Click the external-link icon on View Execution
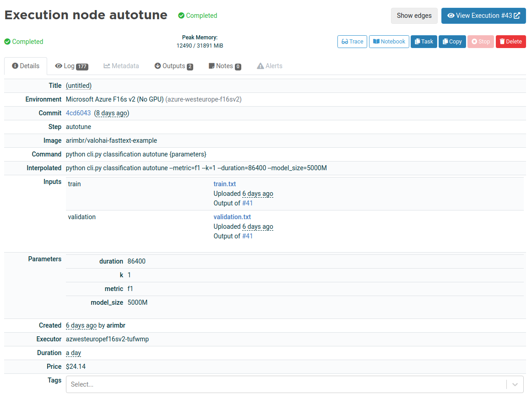 click(517, 16)
